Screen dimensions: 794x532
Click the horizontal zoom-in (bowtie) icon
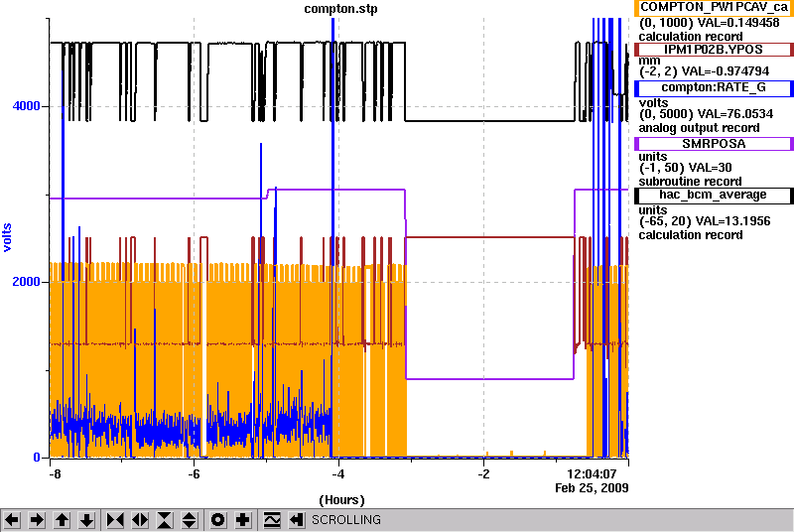click(115, 520)
